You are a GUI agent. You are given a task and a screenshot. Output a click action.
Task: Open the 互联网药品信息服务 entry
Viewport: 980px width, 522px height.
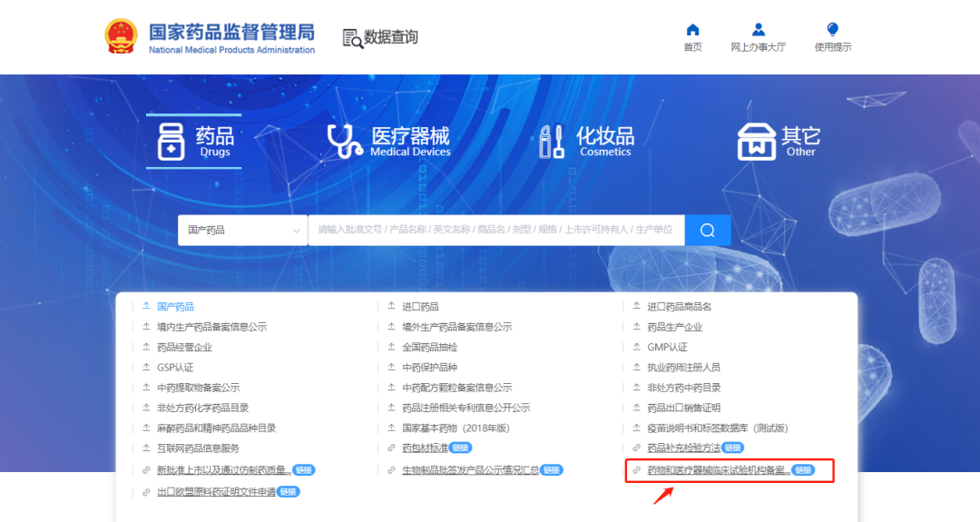point(198,448)
